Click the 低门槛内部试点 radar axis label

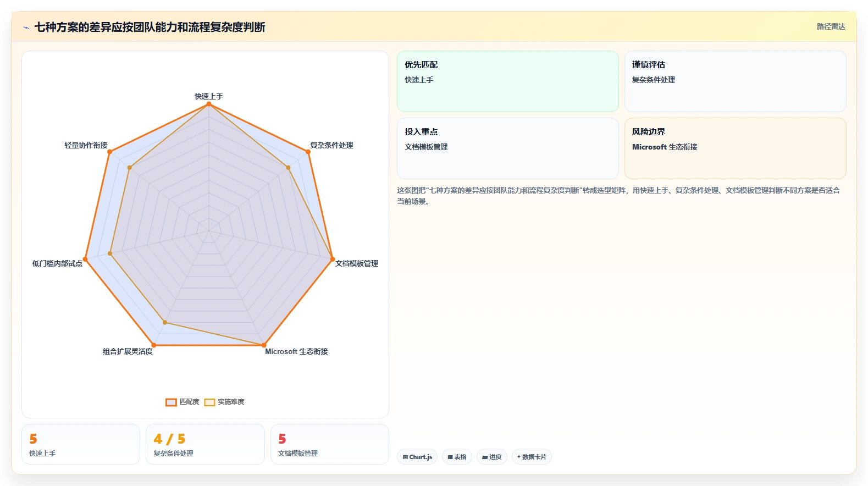tap(57, 263)
